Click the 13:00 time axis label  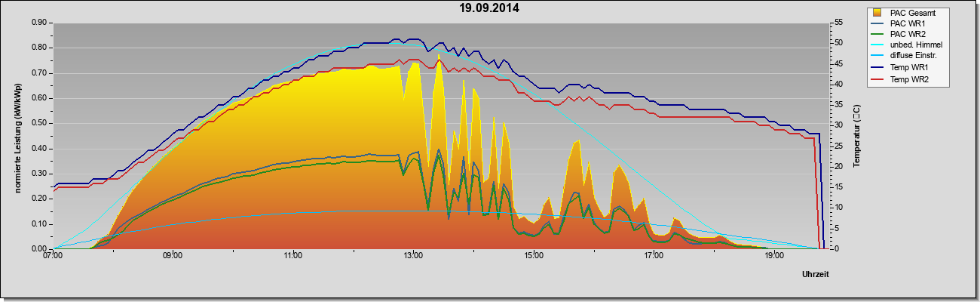point(413,257)
